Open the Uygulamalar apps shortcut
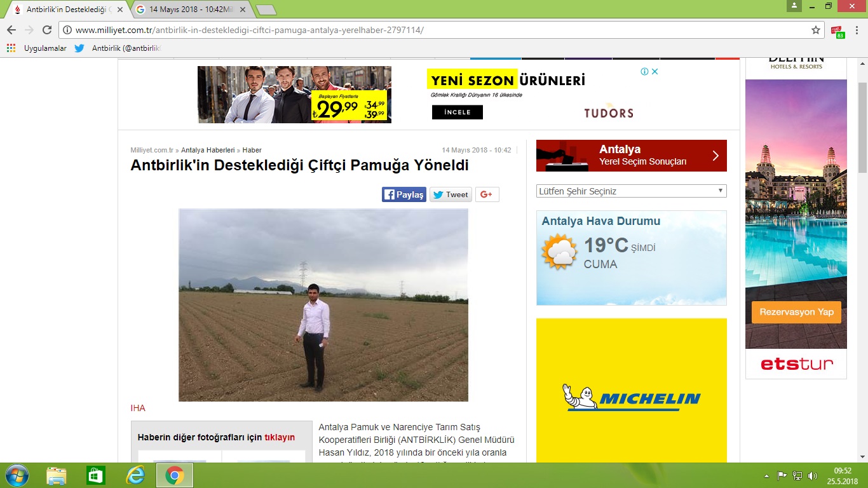Screen dimensions: 868x488 [x=37, y=48]
